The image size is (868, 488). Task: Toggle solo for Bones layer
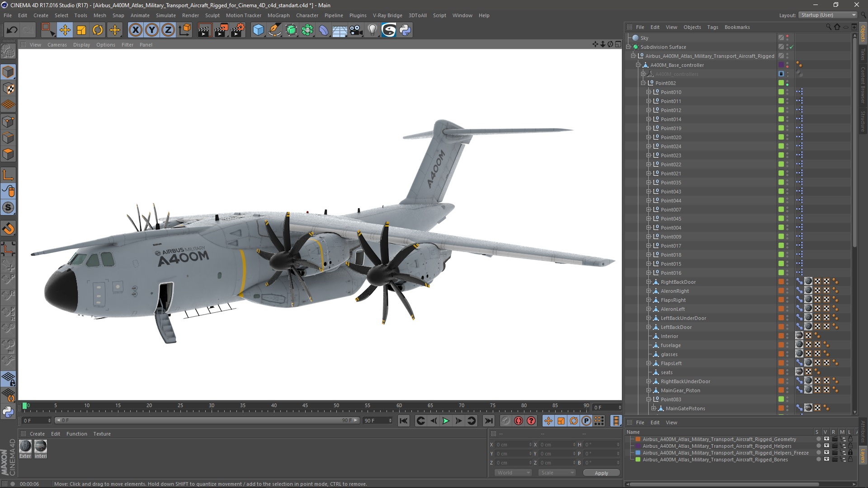[818, 460]
